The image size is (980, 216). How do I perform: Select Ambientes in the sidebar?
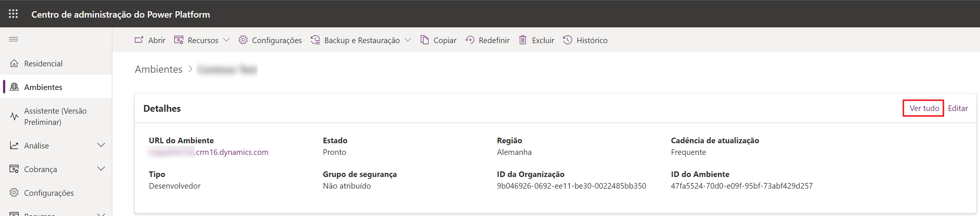point(56,87)
